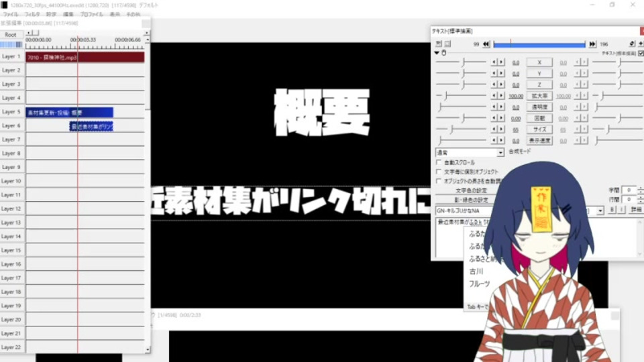The width and height of the screenshot is (644, 362).
Task: Click the Root scene button
Action: (11, 35)
